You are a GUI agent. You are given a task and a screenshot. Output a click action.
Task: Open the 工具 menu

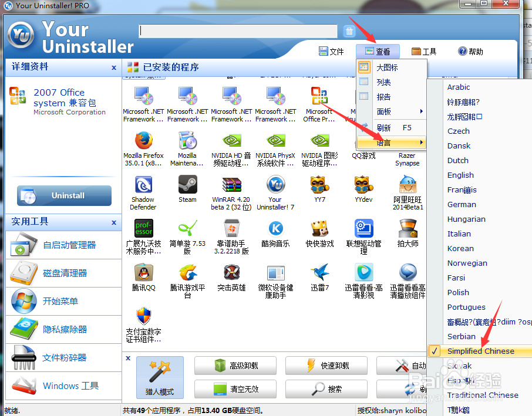point(424,52)
